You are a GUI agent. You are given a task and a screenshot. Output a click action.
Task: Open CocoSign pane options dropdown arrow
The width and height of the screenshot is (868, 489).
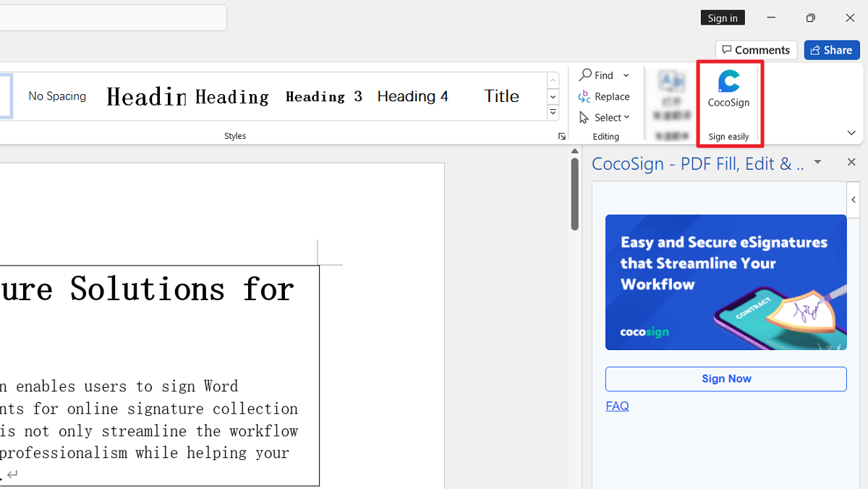click(817, 162)
